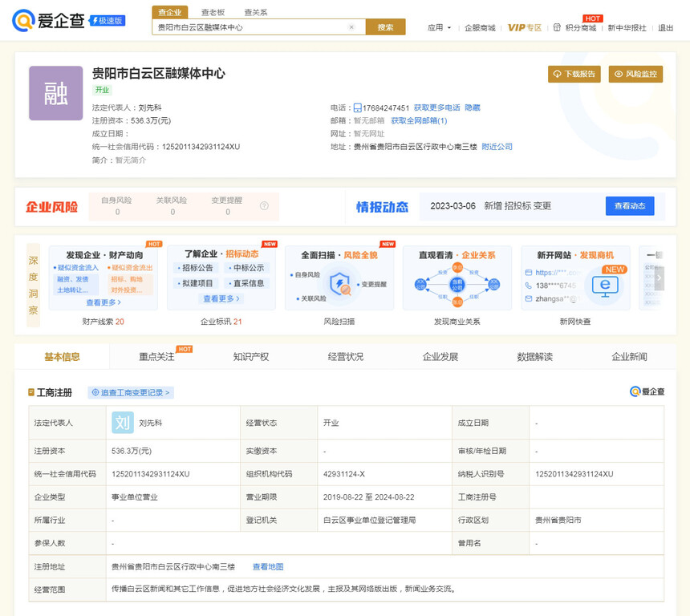Click the 下载报告 button
Screen dimensions: 690x616
click(x=574, y=74)
